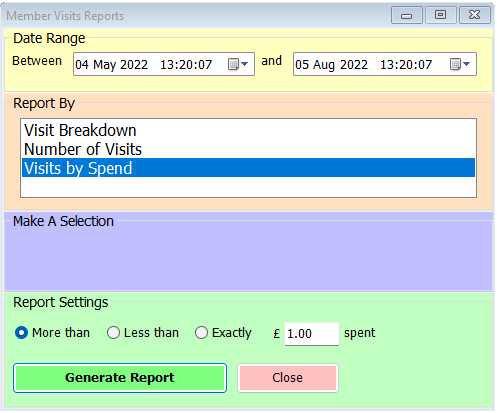The height and width of the screenshot is (413, 497).
Task: Click the 04 day in start date
Action: click(x=82, y=64)
